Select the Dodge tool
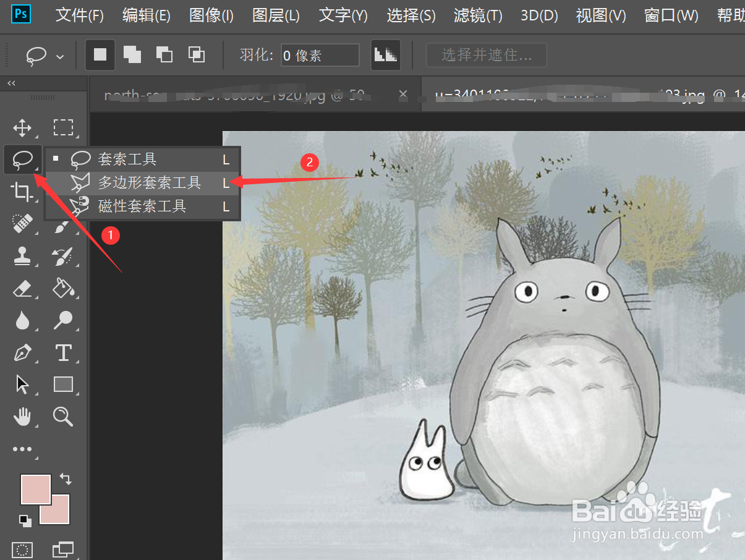 click(63, 320)
